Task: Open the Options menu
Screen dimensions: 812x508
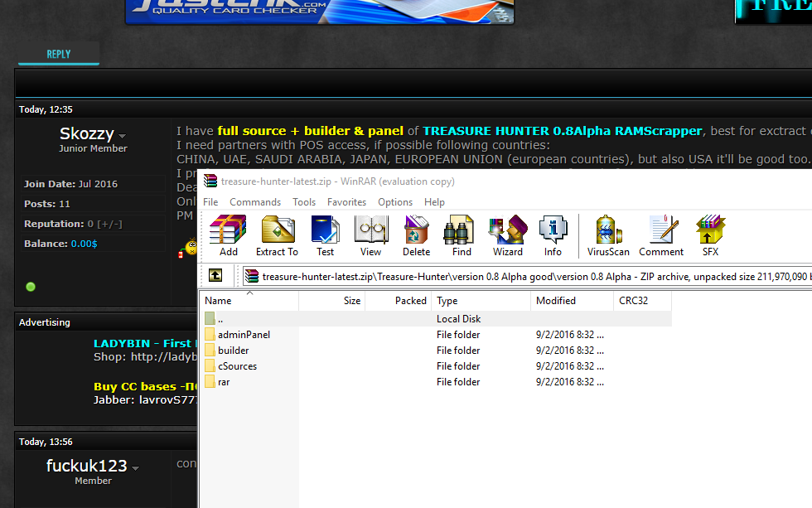Action: pos(395,202)
